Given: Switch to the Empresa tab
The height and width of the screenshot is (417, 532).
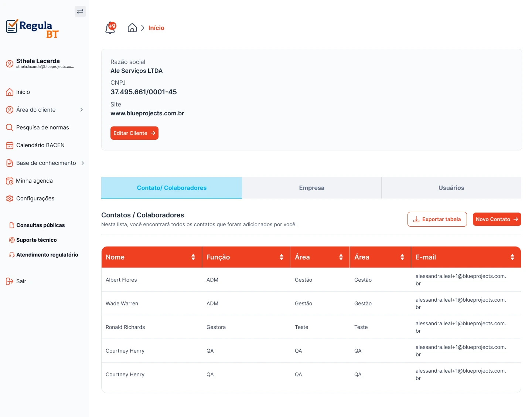Looking at the screenshot, I should 311,188.
